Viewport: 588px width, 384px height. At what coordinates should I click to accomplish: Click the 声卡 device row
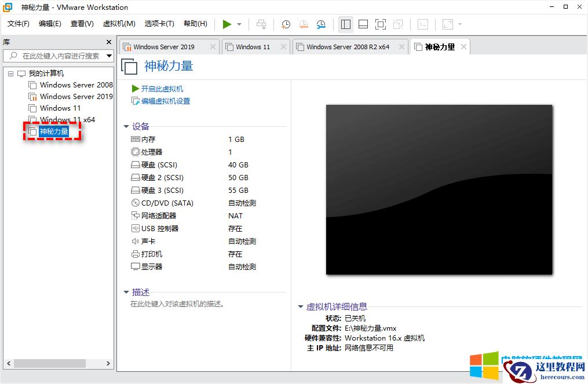(x=193, y=242)
